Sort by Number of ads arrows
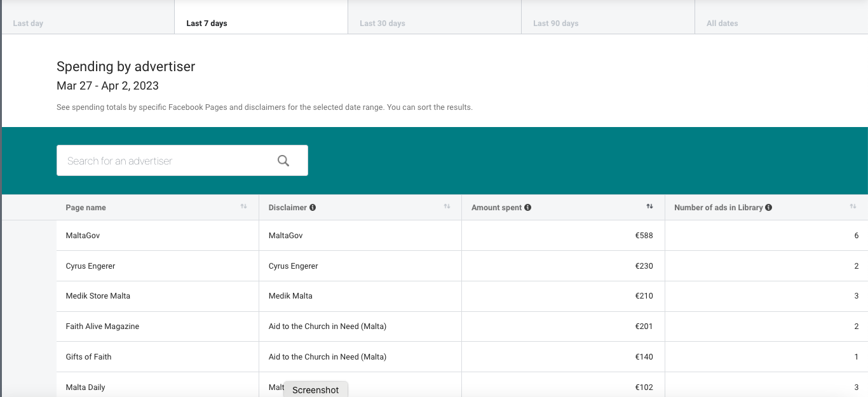This screenshot has height=397, width=868. [x=853, y=206]
